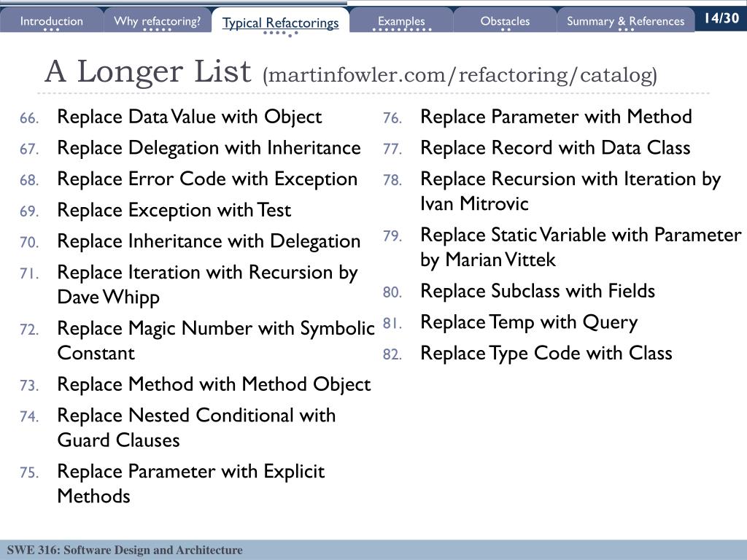Go to the Examples section tab

click(x=401, y=21)
